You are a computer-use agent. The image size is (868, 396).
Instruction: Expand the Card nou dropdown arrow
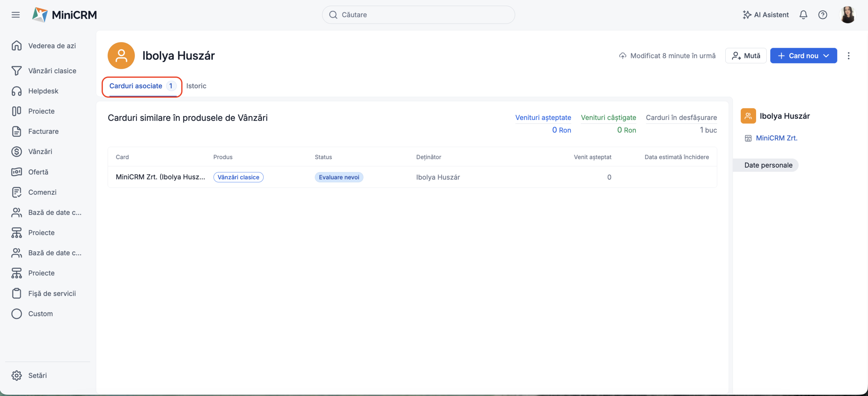(826, 56)
